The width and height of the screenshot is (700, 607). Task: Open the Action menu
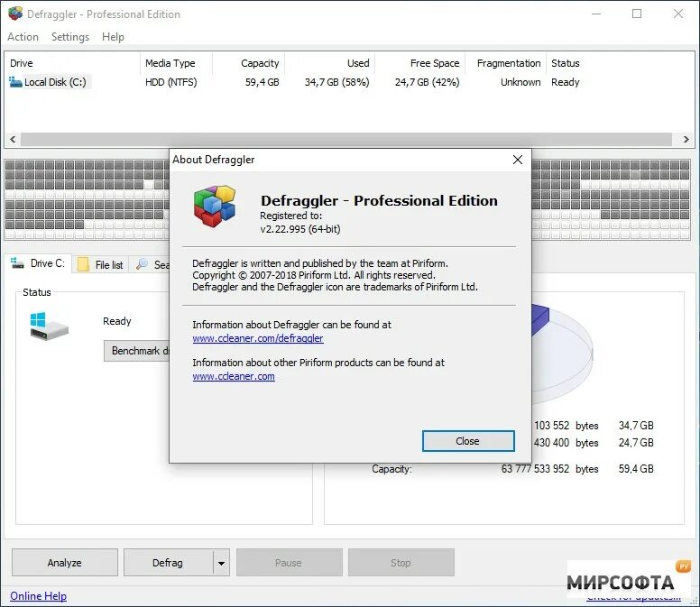pyautogui.click(x=23, y=37)
